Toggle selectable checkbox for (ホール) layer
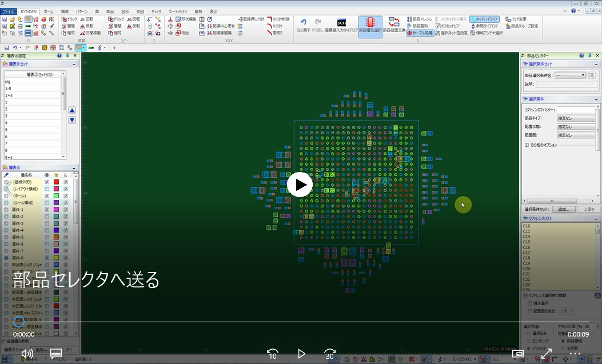 pyautogui.click(x=66, y=196)
